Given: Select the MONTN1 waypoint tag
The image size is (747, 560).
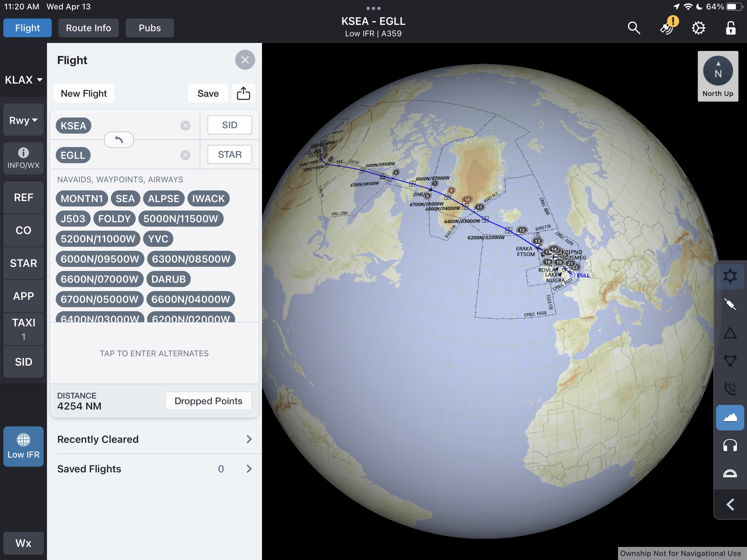Looking at the screenshot, I should pos(81,198).
